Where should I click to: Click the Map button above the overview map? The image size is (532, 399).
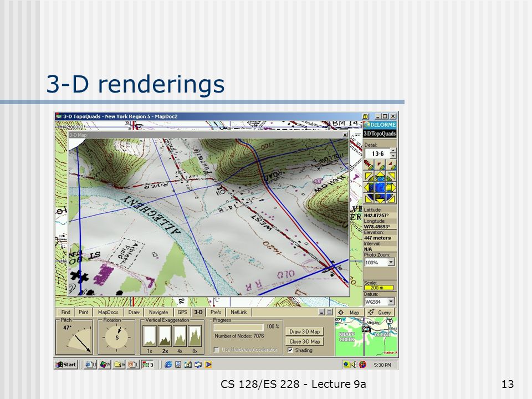coord(350,313)
